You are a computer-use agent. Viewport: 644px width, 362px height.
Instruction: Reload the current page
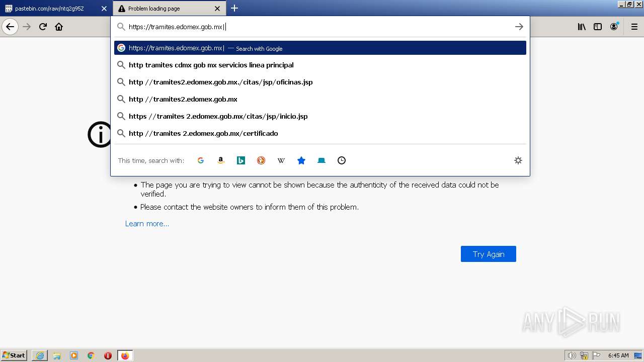pyautogui.click(x=43, y=27)
